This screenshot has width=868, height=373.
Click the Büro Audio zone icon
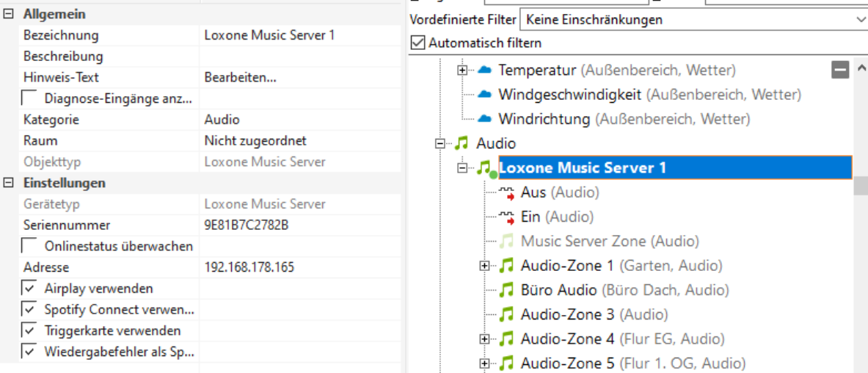[x=506, y=290]
